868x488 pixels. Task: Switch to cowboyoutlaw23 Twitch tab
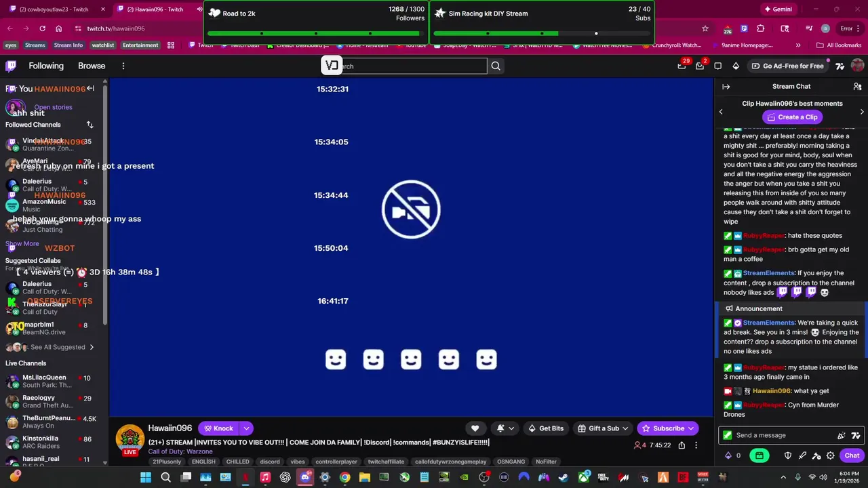click(x=54, y=9)
